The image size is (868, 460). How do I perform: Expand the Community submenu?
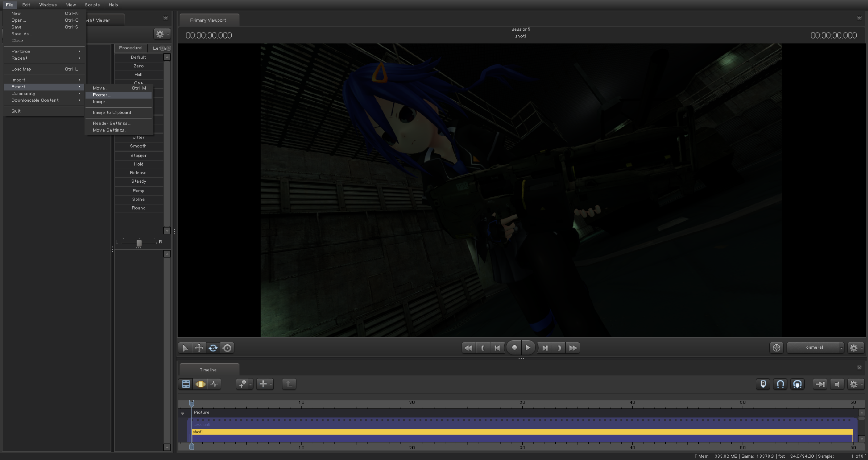click(44, 94)
